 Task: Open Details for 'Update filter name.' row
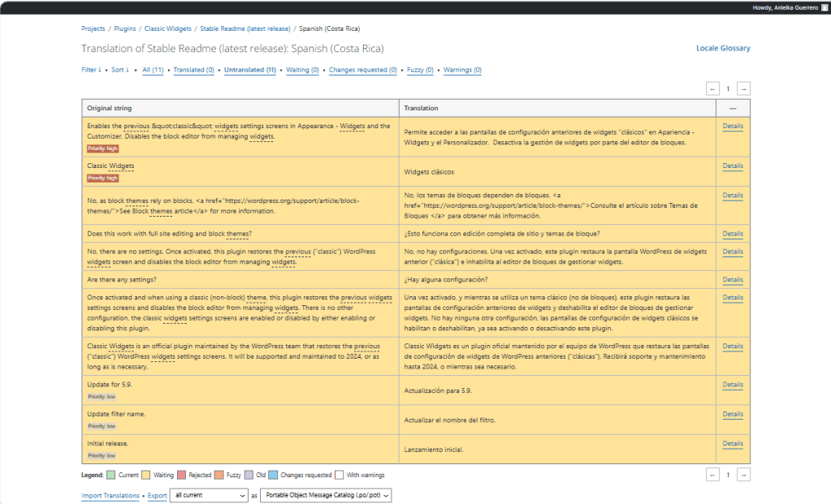pyautogui.click(x=732, y=414)
